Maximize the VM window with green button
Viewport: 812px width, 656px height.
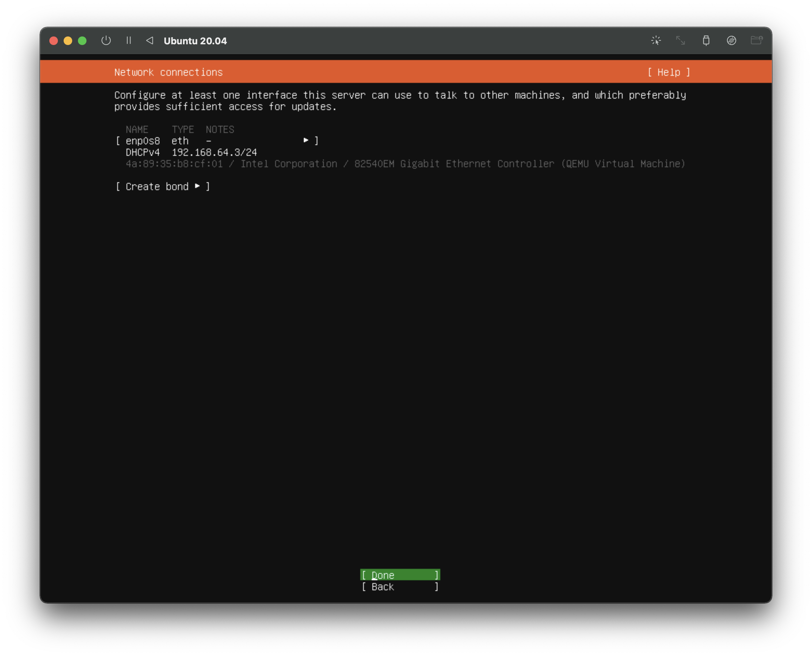(x=82, y=41)
